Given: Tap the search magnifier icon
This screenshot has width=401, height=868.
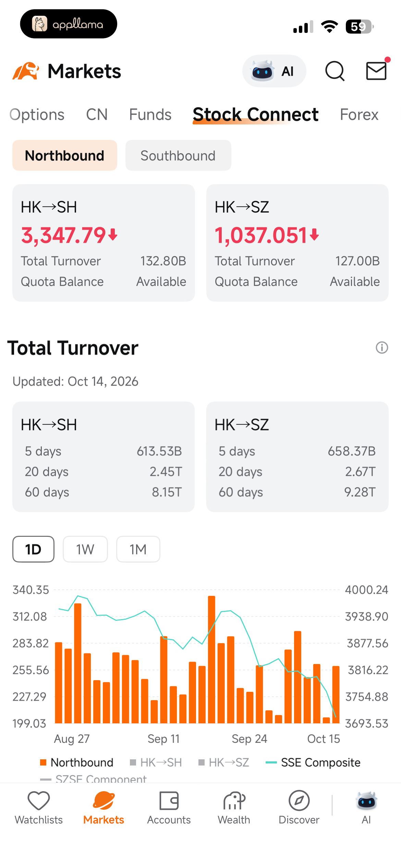Looking at the screenshot, I should coord(335,71).
